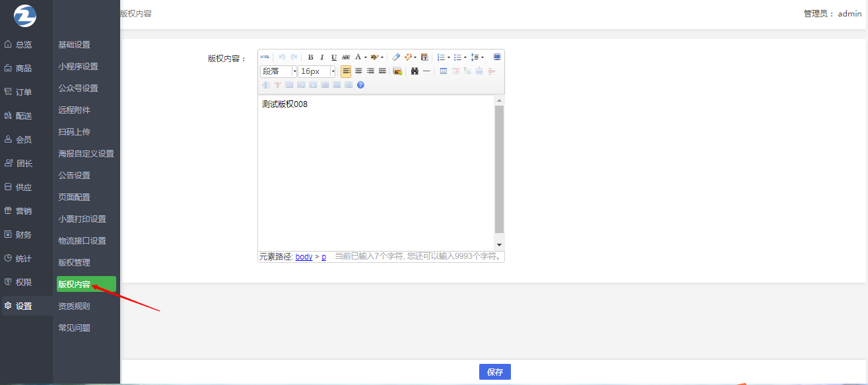This screenshot has height=385, width=868.
Task: Open 物流接口设置 submenu item
Action: click(x=82, y=241)
